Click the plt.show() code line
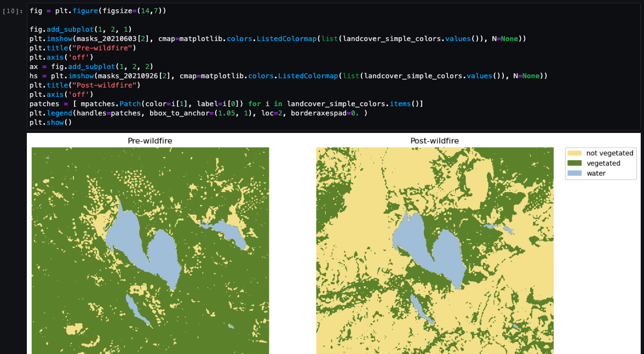 click(x=50, y=123)
